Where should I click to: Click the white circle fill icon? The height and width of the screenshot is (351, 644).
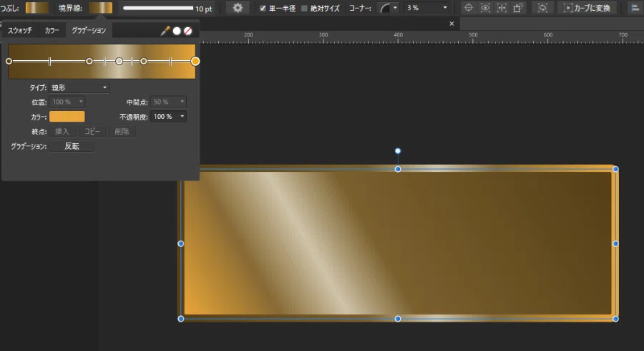click(177, 31)
